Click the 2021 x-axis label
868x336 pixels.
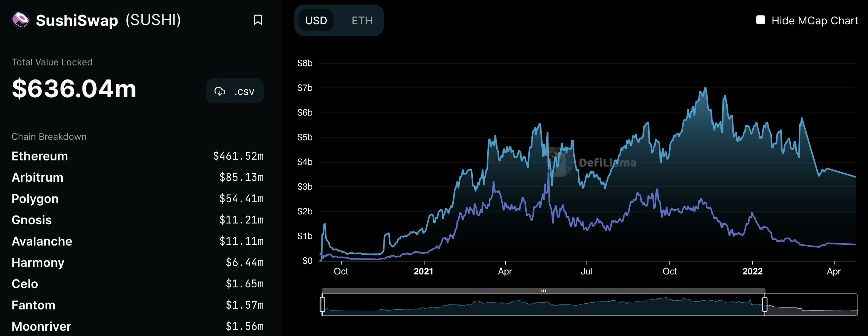[423, 271]
